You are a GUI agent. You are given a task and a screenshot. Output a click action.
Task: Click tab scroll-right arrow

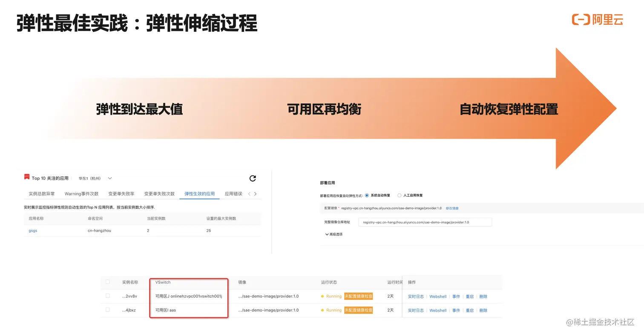tap(255, 194)
